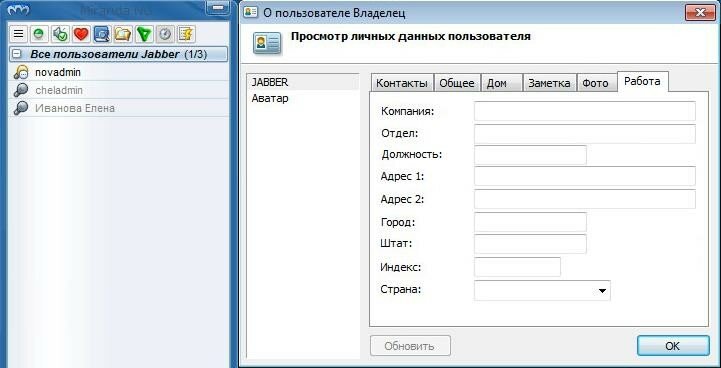Click the Отдел input field

coord(585,134)
